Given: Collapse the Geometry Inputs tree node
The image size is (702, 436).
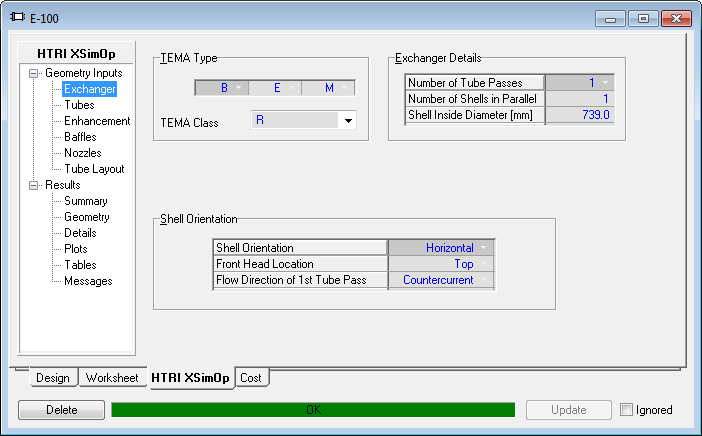Looking at the screenshot, I should click(x=34, y=73).
